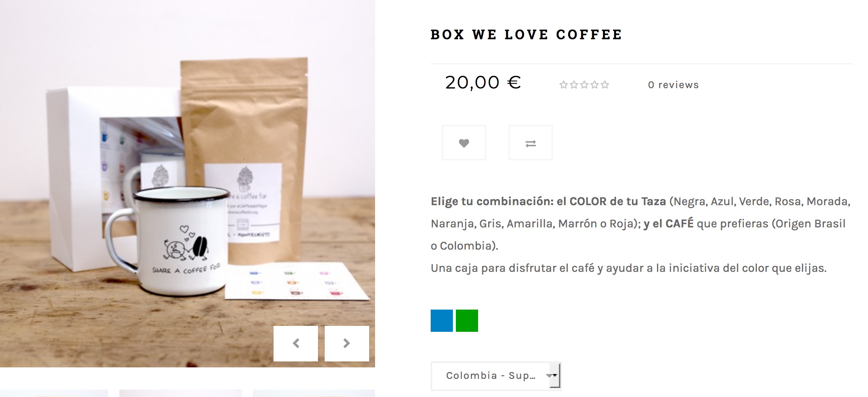Click the compare arrows icon
Screen dimensions: 868x397
click(530, 143)
